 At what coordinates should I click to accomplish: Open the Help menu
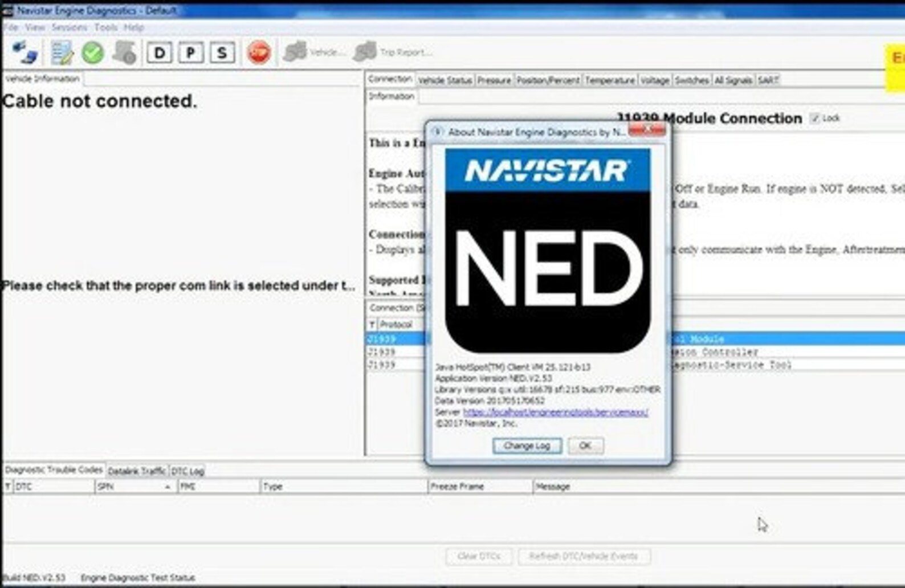(133, 27)
